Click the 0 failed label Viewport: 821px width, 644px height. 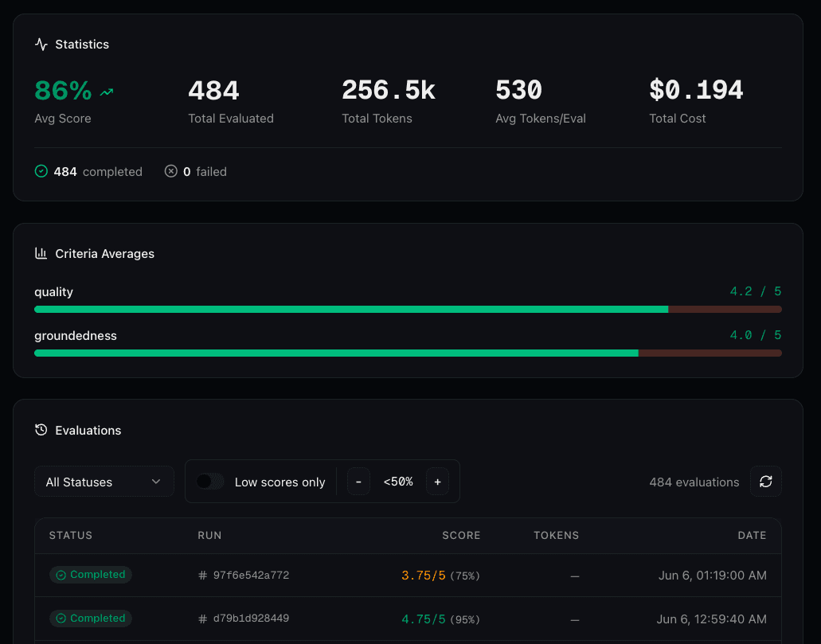coord(205,172)
